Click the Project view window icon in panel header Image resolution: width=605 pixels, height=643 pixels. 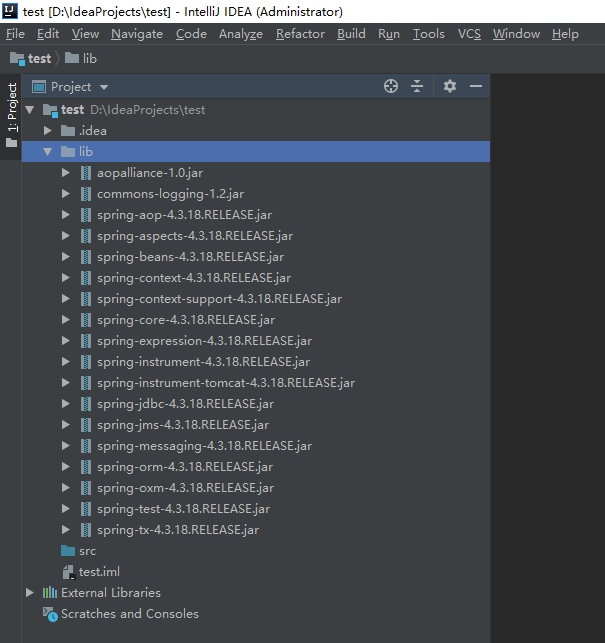(x=39, y=87)
